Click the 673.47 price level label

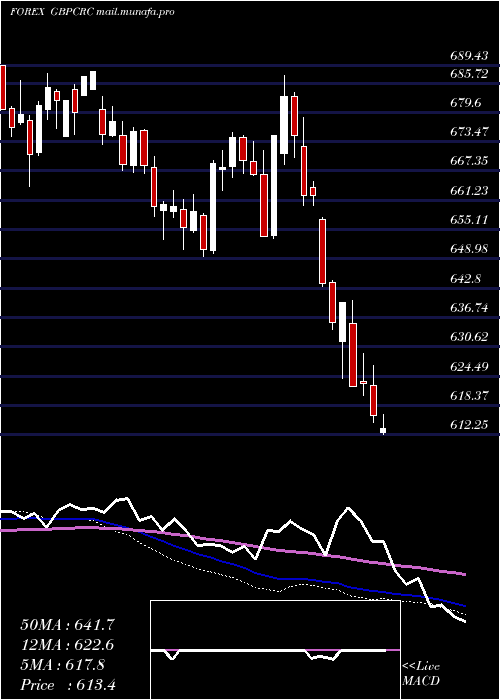coord(469,132)
